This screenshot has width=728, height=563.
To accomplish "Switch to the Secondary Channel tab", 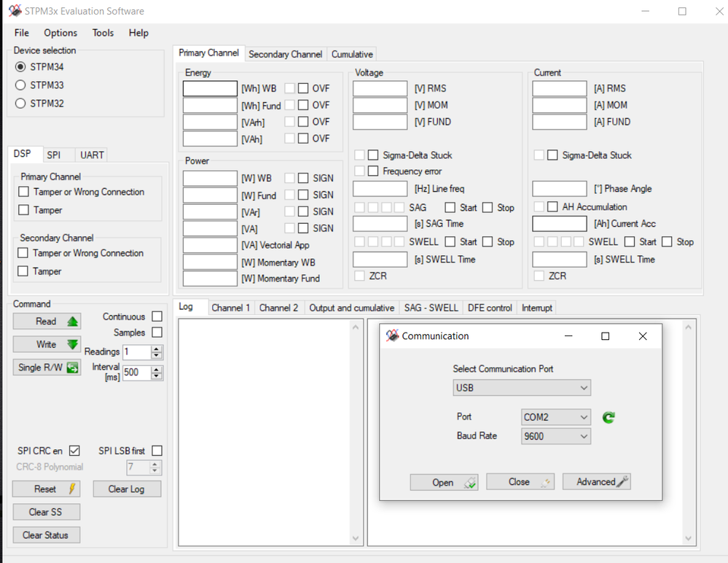I will click(x=285, y=55).
